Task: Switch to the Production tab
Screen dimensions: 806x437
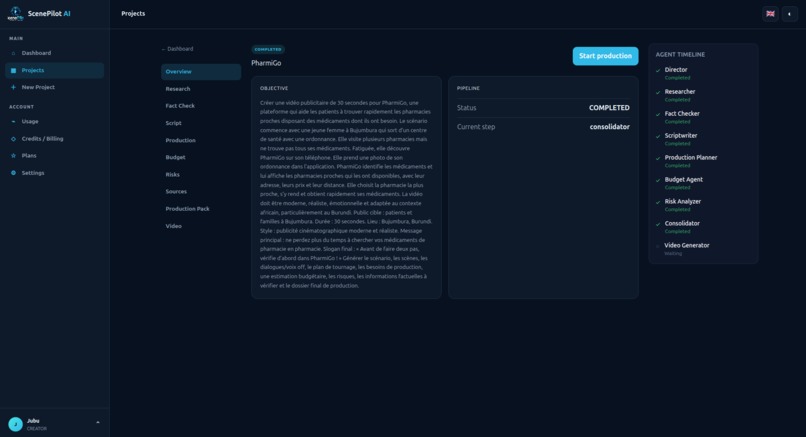Action: pyautogui.click(x=201, y=140)
